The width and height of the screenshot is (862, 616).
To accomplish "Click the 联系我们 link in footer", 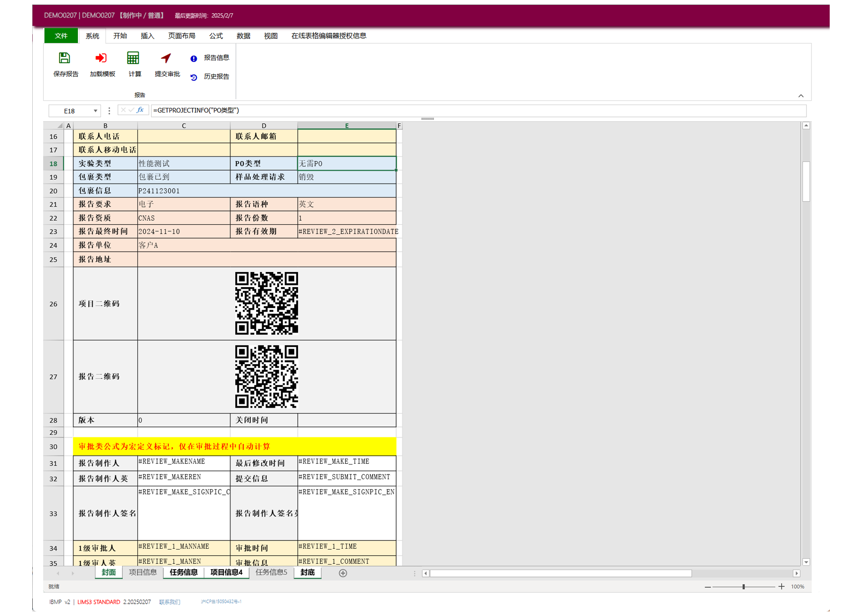I will pyautogui.click(x=169, y=602).
